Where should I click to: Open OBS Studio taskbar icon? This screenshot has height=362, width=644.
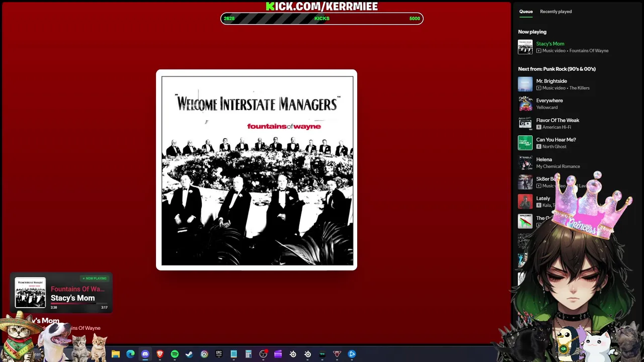263,354
